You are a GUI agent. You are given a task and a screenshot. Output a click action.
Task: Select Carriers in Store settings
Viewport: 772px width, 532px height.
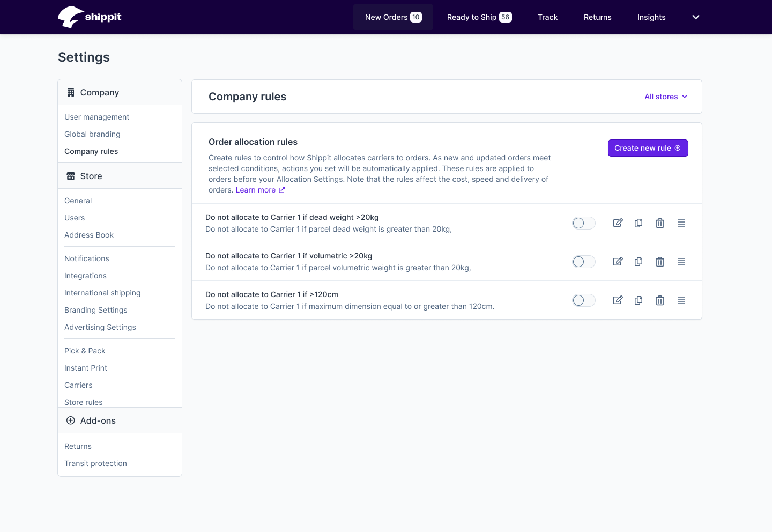pyautogui.click(x=78, y=385)
